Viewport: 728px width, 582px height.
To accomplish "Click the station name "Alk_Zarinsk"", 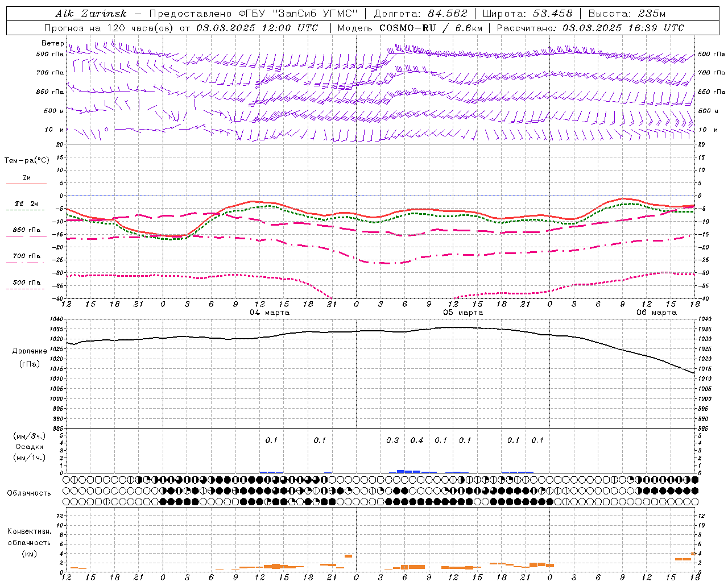I will pos(91,14).
